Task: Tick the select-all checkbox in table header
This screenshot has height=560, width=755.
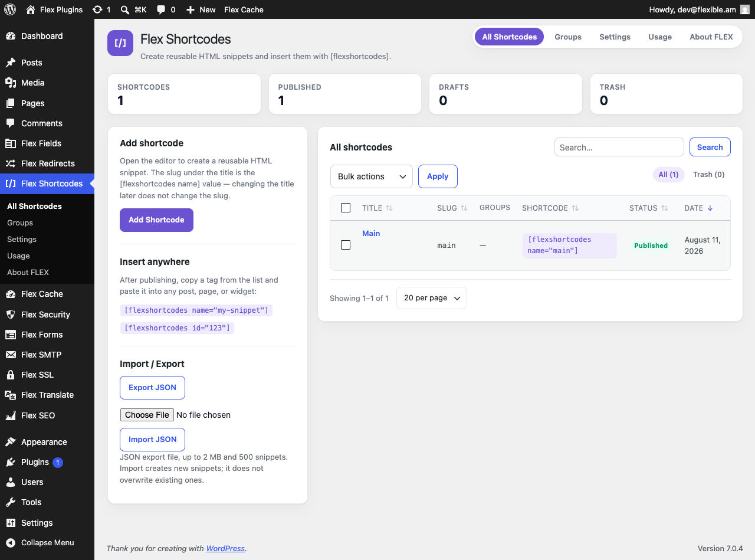Action: (x=346, y=208)
